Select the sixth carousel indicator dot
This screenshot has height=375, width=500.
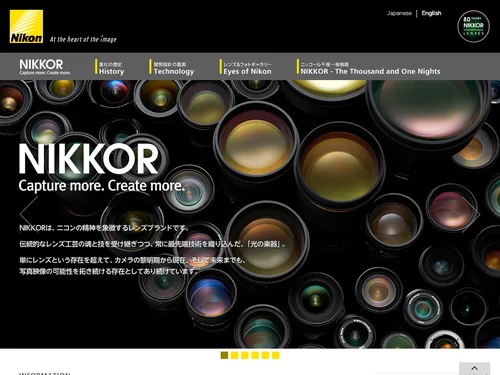(x=276, y=355)
